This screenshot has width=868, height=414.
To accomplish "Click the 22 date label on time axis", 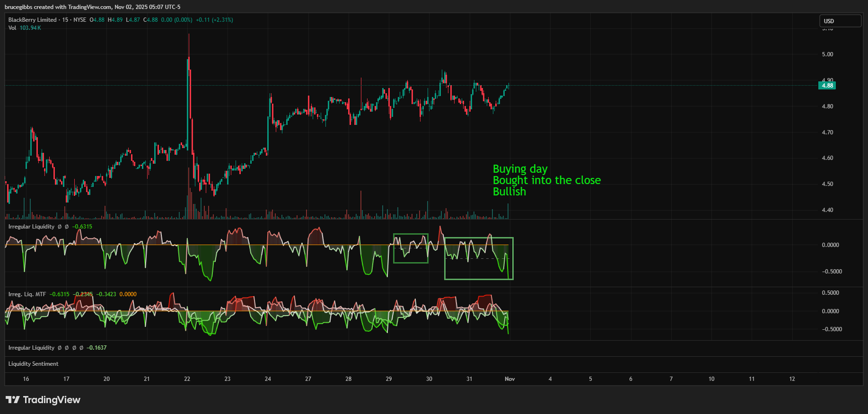I will click(x=187, y=379).
